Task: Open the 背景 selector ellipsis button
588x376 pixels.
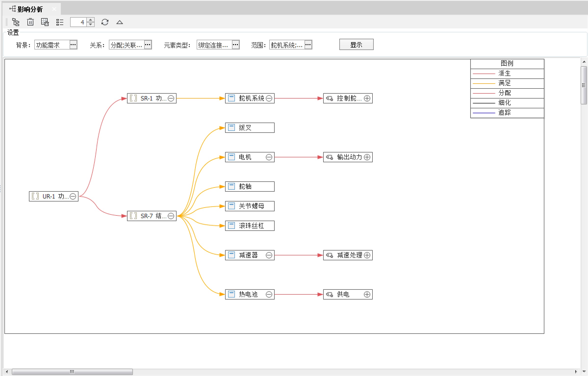Action: point(73,45)
